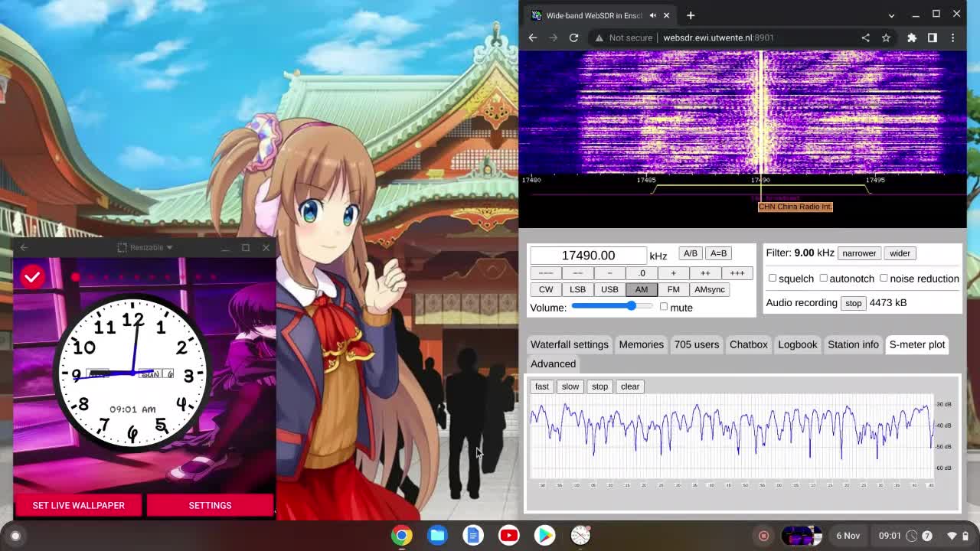This screenshot has height=551, width=980.
Task: Open a new browser tab
Action: 691,15
